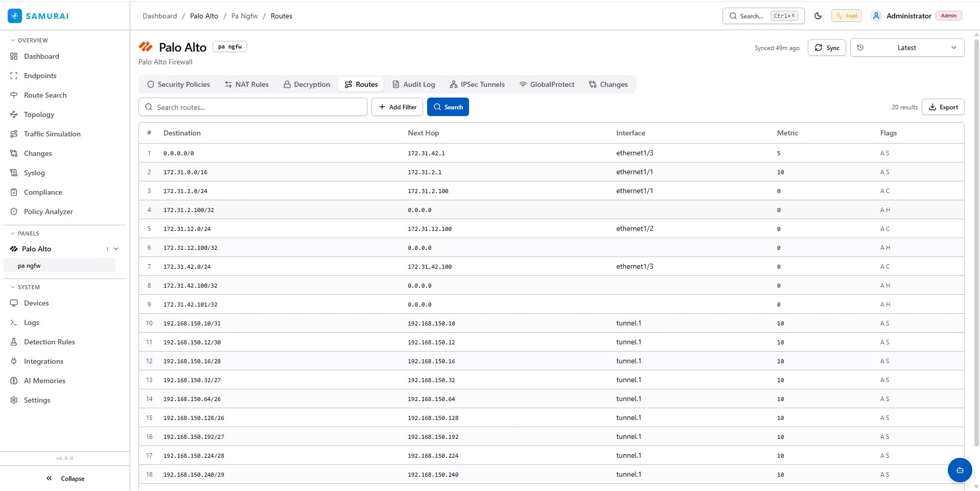980x491 pixels.
Task: Focus the Search routes input field
Action: click(x=253, y=107)
